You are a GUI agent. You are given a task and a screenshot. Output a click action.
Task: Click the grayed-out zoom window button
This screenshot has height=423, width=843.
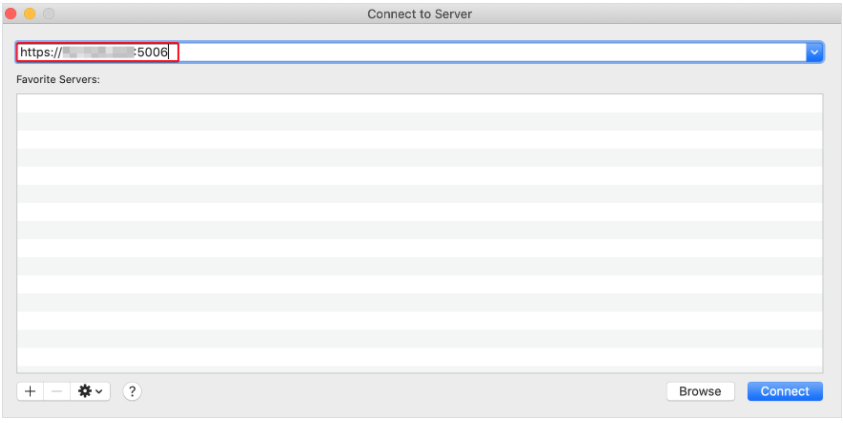point(48,13)
